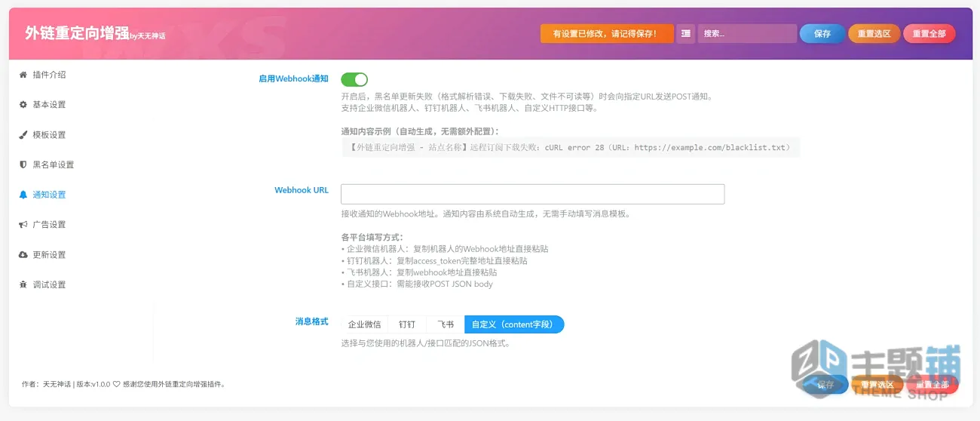Screen dimensions: 980x421
Task: Select 企业微信 message format
Action: (364, 324)
